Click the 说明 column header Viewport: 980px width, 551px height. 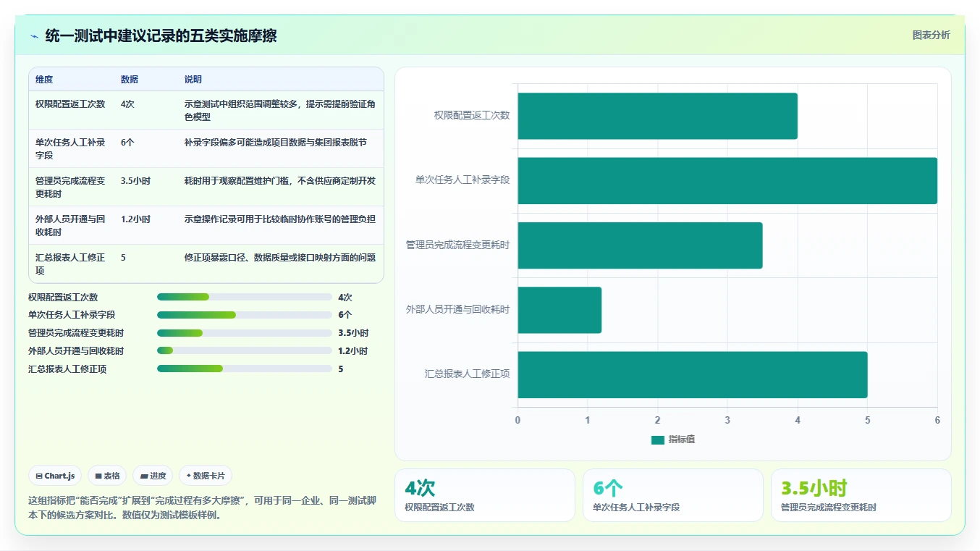click(193, 80)
